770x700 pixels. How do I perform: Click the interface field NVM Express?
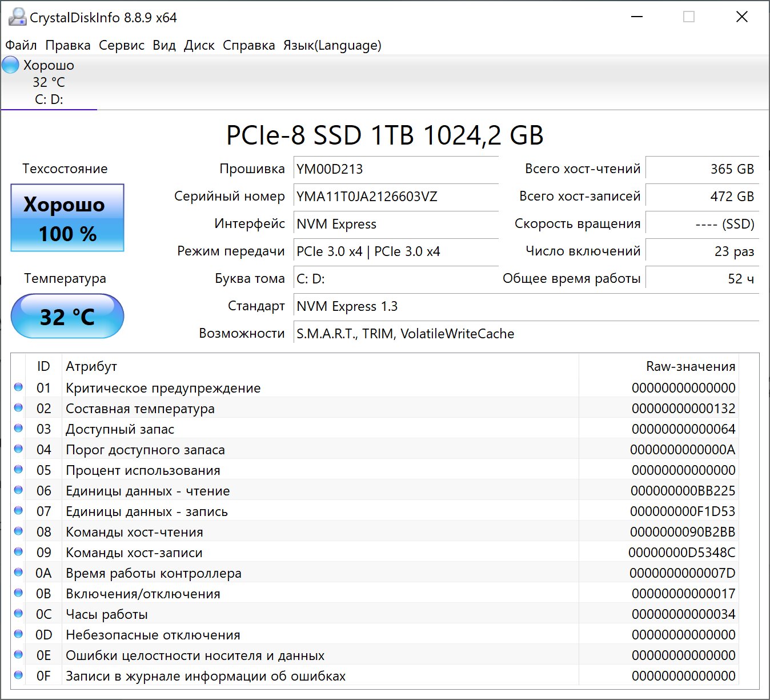pyautogui.click(x=396, y=224)
